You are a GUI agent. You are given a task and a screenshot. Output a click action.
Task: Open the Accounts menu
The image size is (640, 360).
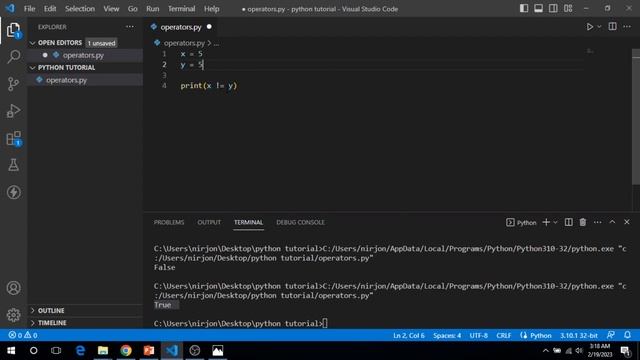13,288
